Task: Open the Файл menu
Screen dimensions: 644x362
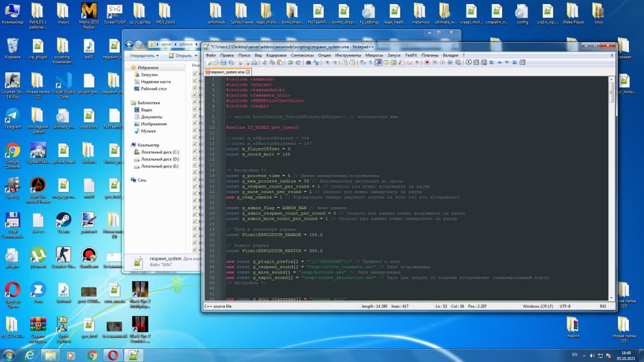Action: [210, 55]
